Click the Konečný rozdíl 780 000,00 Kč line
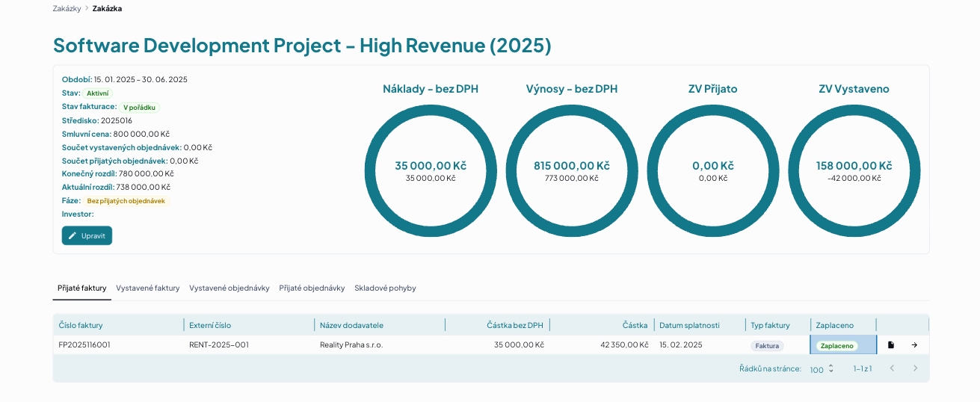Viewport: 980px width, 402px height. pyautogui.click(x=120, y=173)
